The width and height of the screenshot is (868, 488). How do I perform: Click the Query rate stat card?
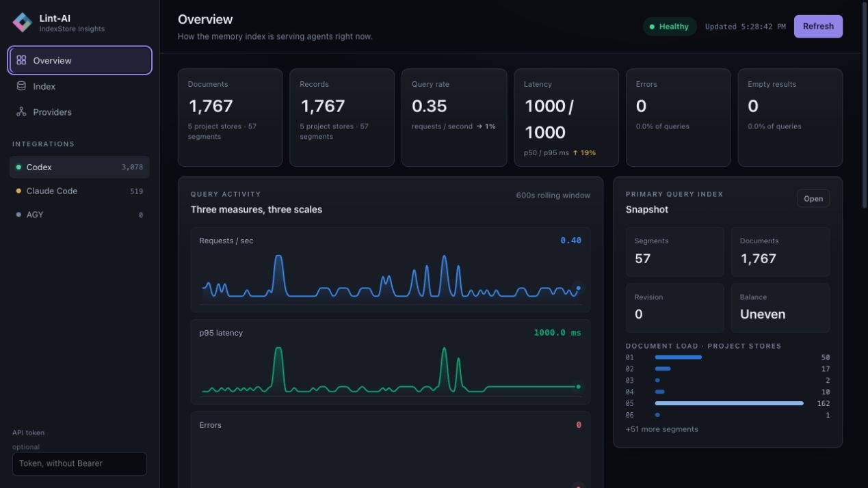click(454, 118)
